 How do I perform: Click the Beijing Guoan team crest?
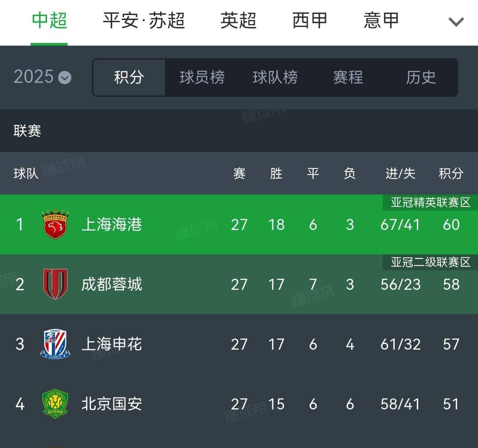(55, 404)
